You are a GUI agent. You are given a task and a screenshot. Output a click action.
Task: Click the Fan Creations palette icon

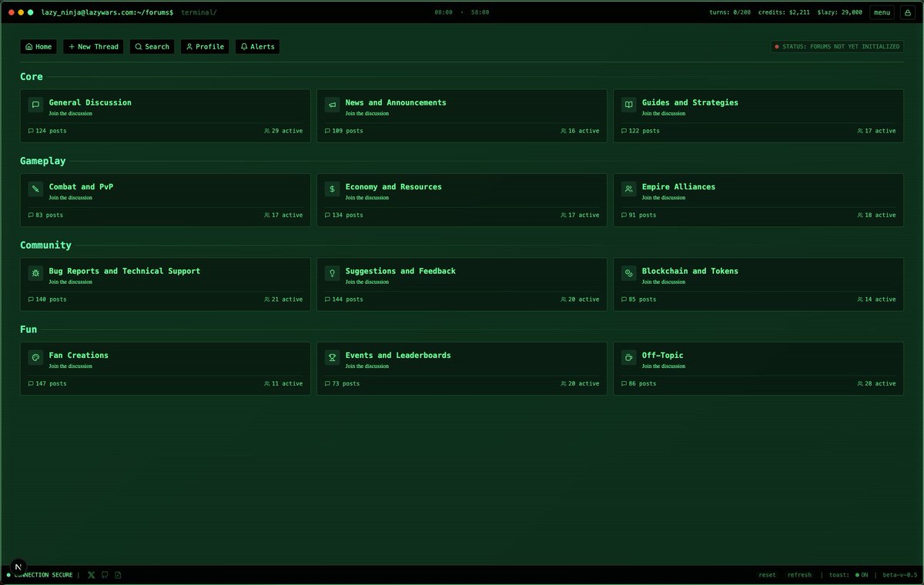[x=35, y=357]
